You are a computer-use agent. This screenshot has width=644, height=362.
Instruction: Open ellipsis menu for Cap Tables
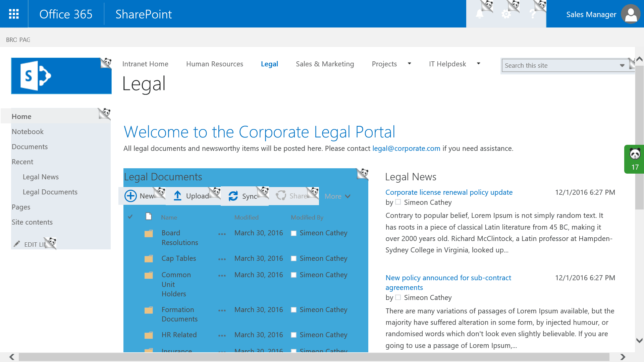[222, 259]
